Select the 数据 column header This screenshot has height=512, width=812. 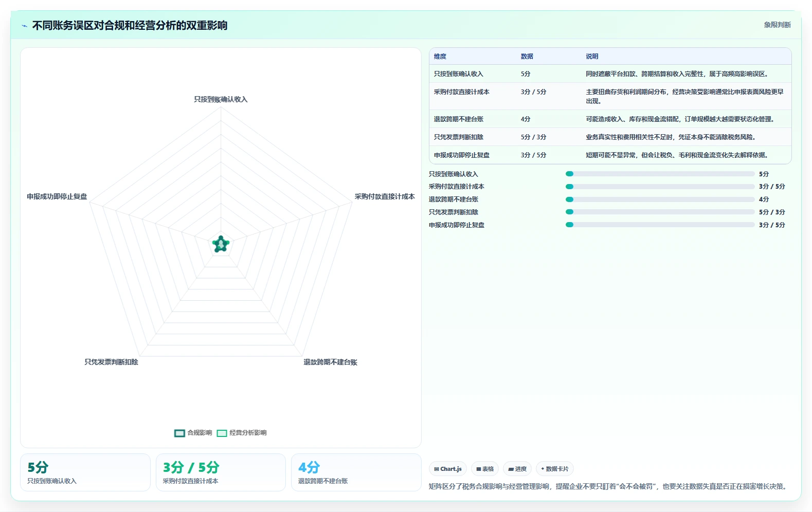click(527, 57)
